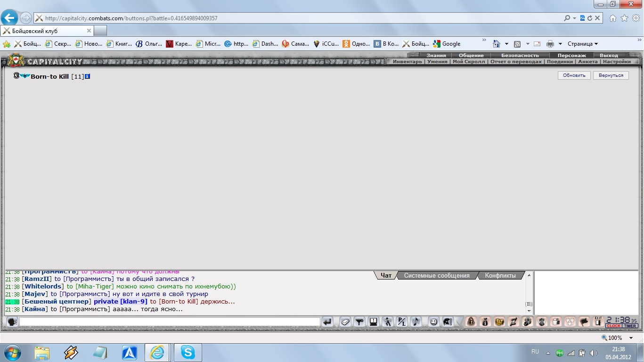Click the eraser clear-chat icon
The image size is (644, 362).
[345, 322]
